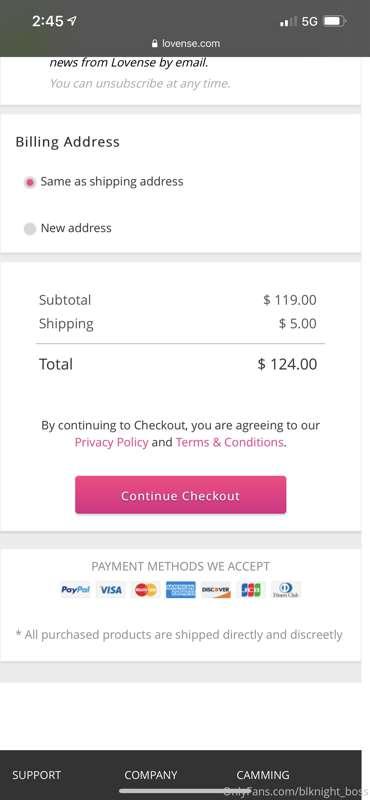Tap the Diners Club card icon

[286, 590]
